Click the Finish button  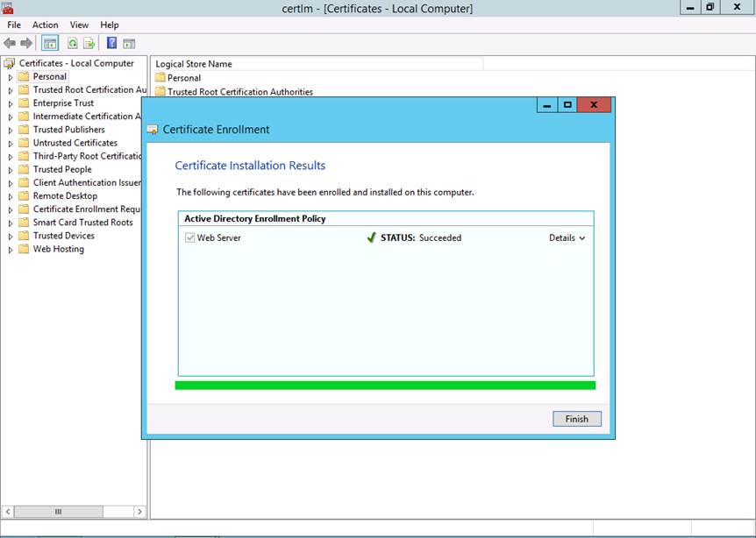pos(576,419)
